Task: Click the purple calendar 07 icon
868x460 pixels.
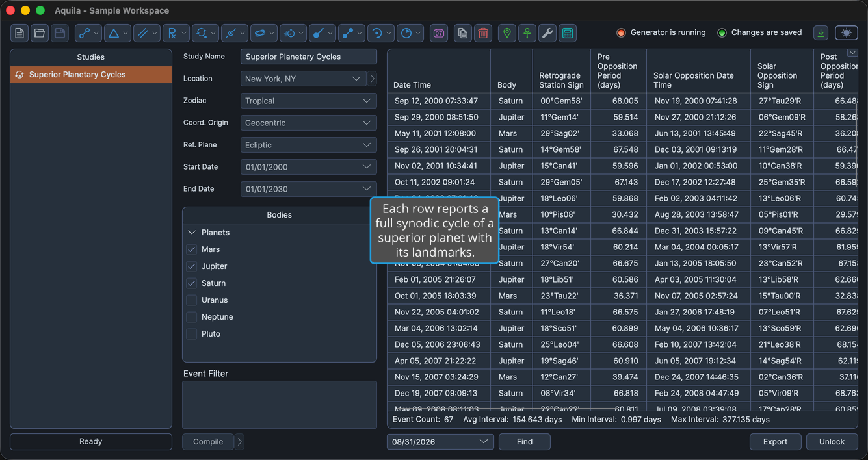Action: point(439,33)
